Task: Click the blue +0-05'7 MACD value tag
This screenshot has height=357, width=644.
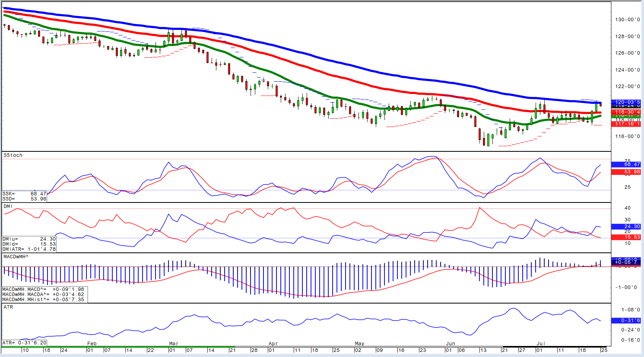Action: (626, 262)
